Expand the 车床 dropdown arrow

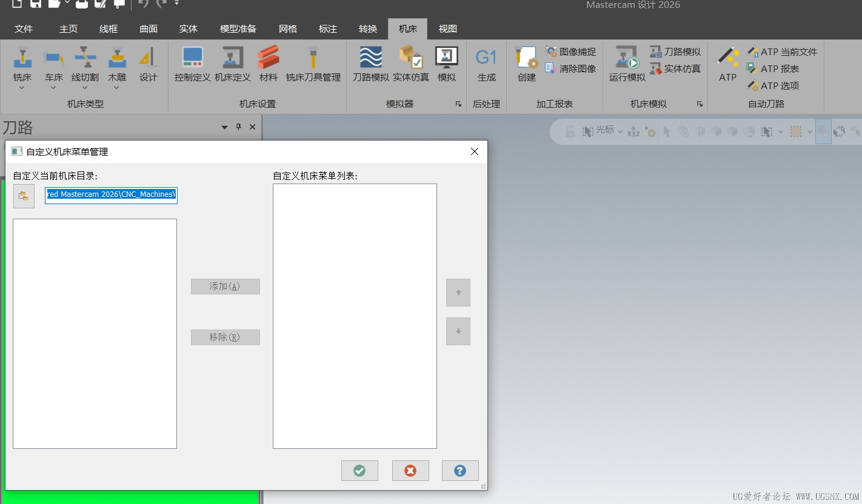(54, 88)
